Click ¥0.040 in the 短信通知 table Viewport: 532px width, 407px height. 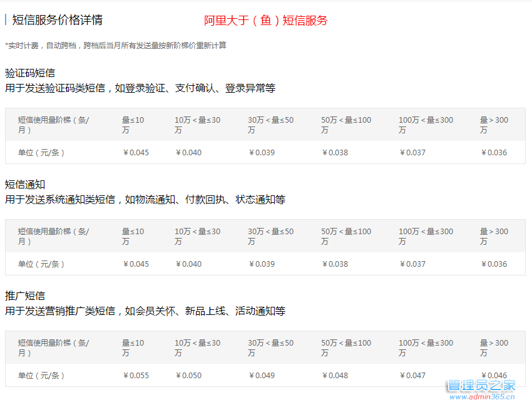tap(188, 264)
